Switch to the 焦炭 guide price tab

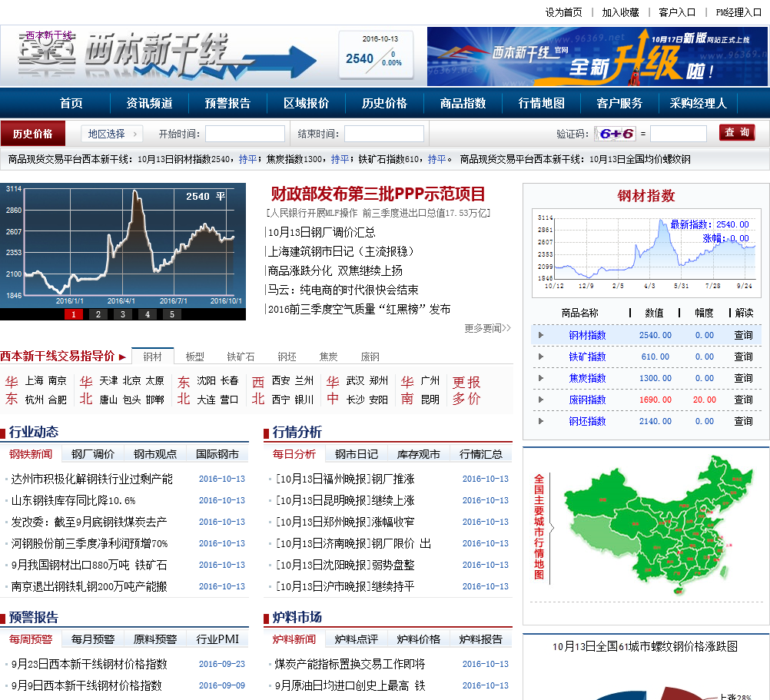click(329, 357)
